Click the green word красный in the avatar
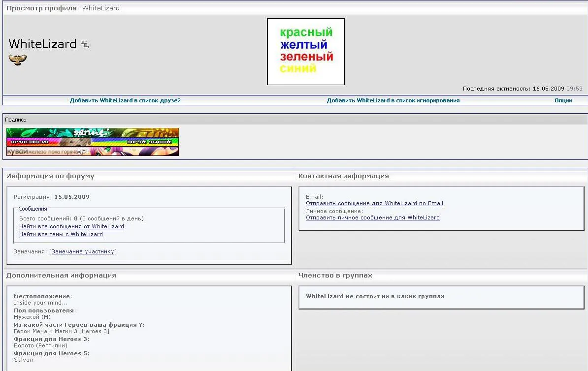588x371 pixels. (x=306, y=32)
